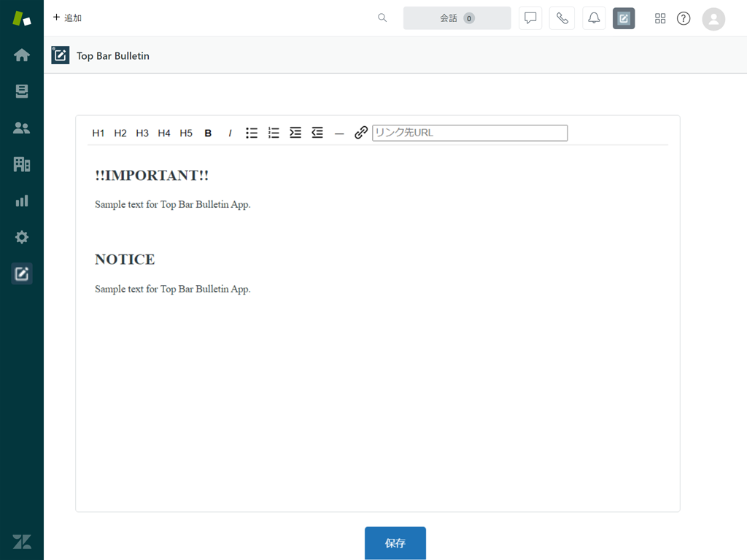Image resolution: width=747 pixels, height=560 pixels.
Task: Open the Talk phone icon
Action: pos(562,17)
